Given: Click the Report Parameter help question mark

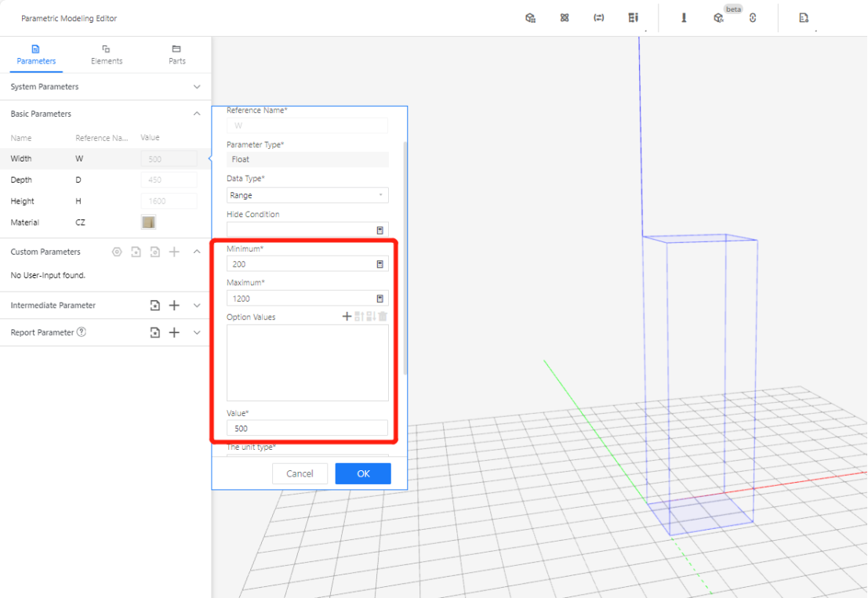Looking at the screenshot, I should [82, 332].
